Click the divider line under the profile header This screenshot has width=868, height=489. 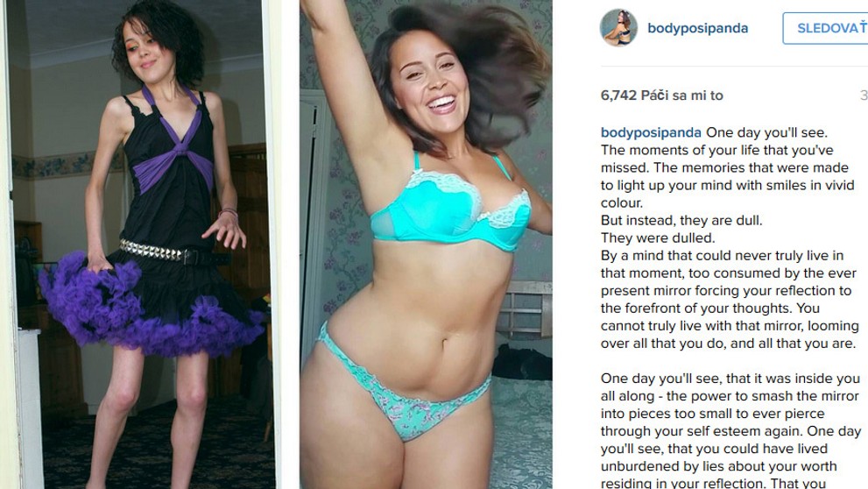734,67
